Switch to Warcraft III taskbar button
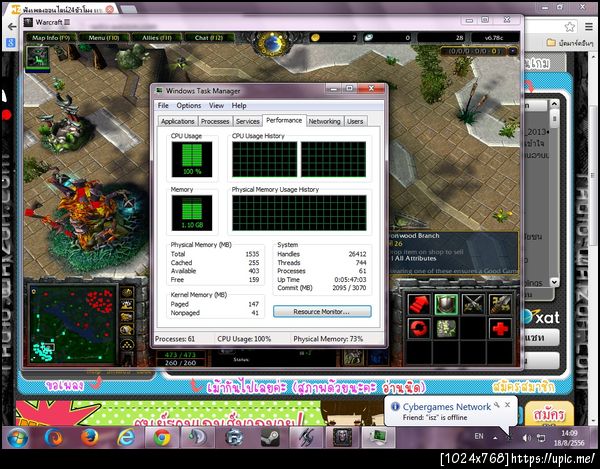Screen dimensions: 600x469 (342, 437)
